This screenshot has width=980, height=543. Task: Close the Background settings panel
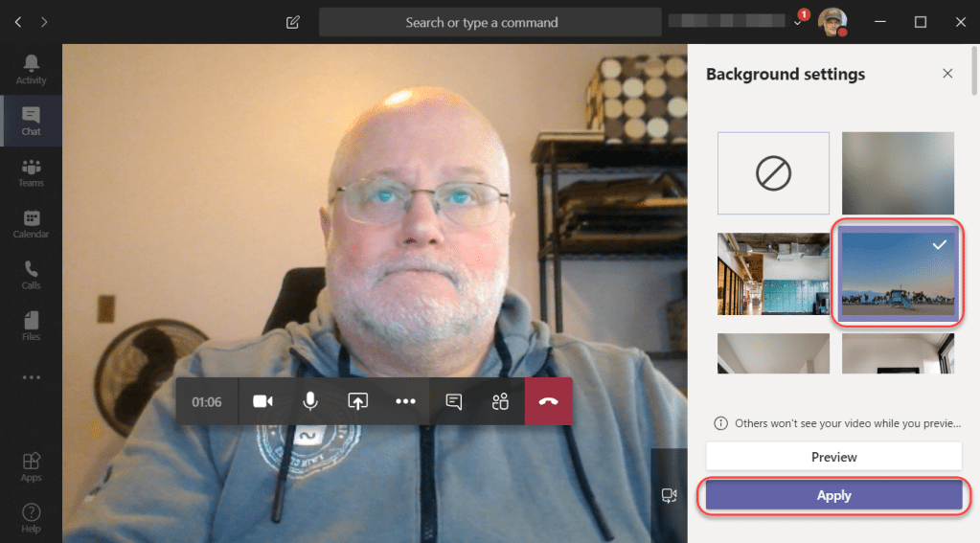pyautogui.click(x=947, y=74)
